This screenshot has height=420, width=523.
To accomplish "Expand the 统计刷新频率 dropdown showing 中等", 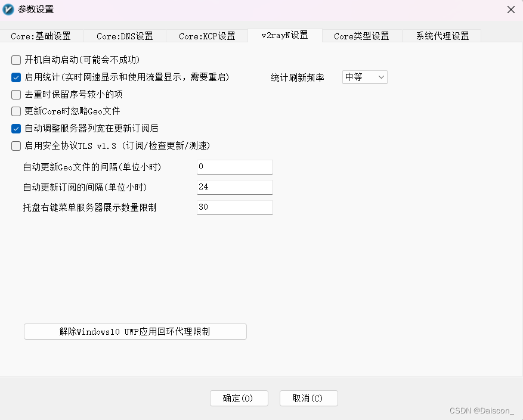I will 364,77.
